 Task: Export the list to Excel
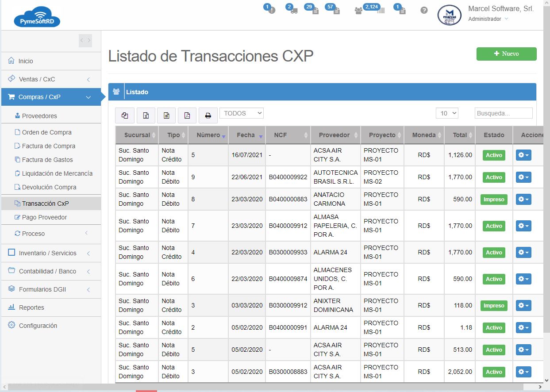click(146, 115)
